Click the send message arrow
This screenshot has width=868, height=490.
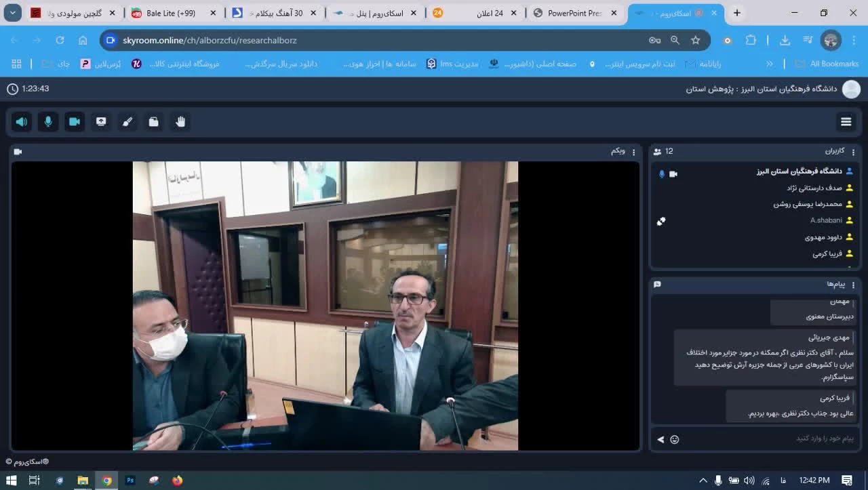click(x=660, y=439)
